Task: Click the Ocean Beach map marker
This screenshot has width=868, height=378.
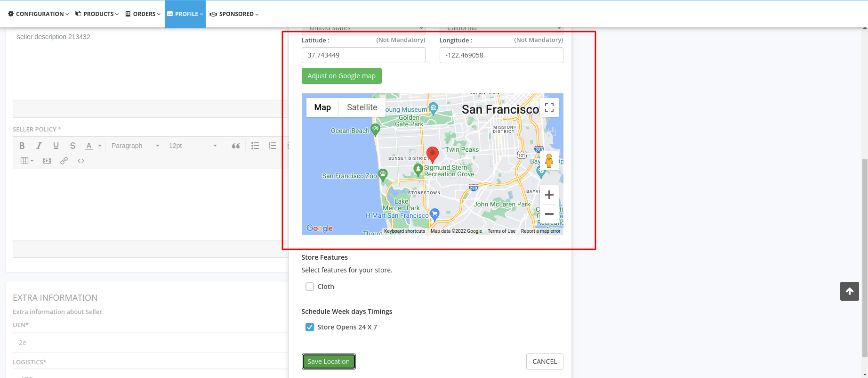Action: (x=375, y=129)
